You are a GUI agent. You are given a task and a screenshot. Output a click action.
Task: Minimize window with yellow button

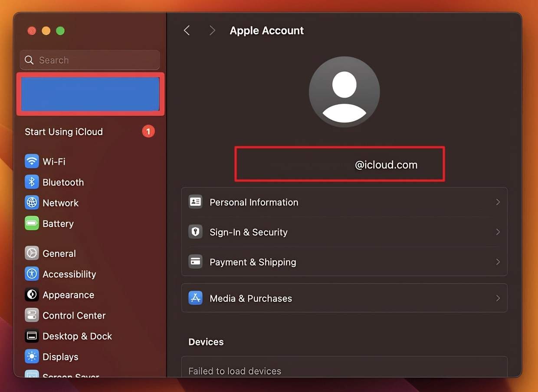(x=46, y=31)
